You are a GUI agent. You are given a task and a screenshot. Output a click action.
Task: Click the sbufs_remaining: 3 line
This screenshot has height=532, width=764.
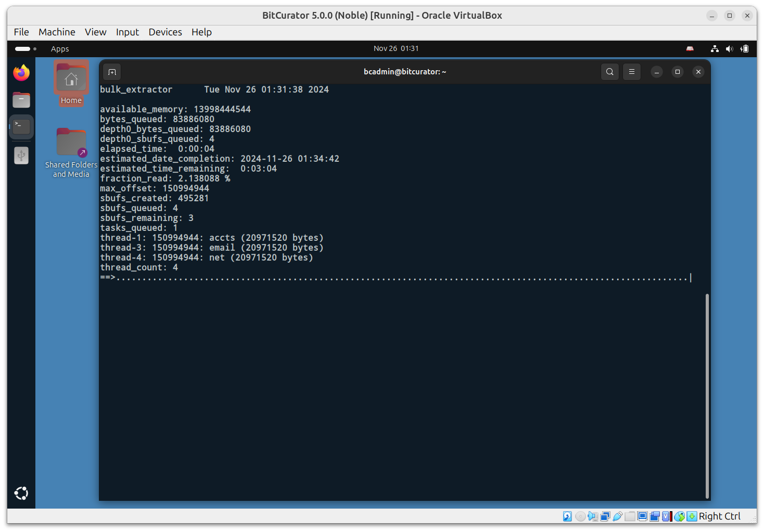tap(147, 218)
